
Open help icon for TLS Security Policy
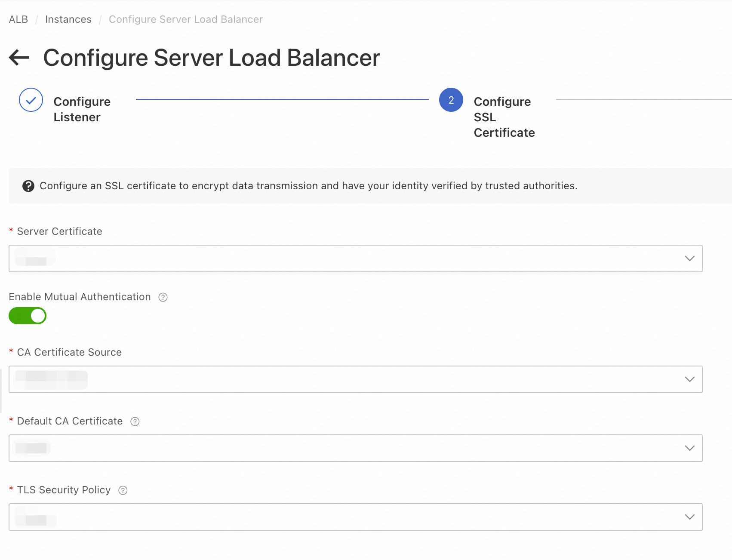[123, 490]
